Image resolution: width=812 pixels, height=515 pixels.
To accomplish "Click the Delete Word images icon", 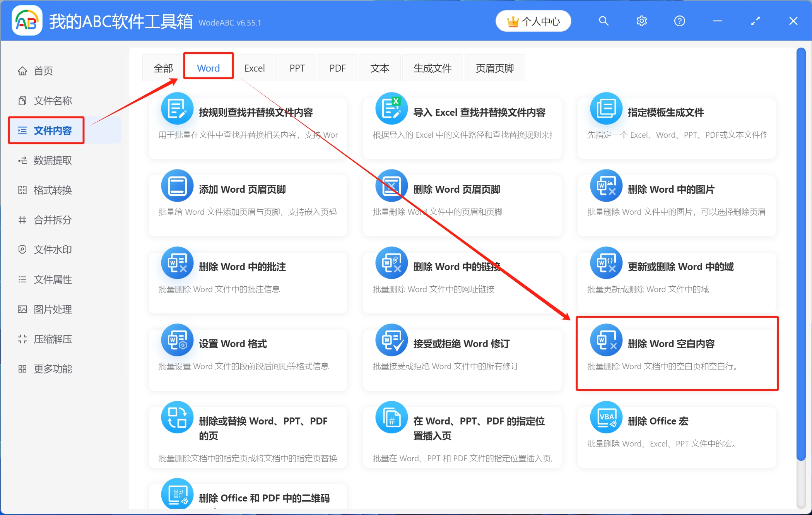I will (x=606, y=186).
